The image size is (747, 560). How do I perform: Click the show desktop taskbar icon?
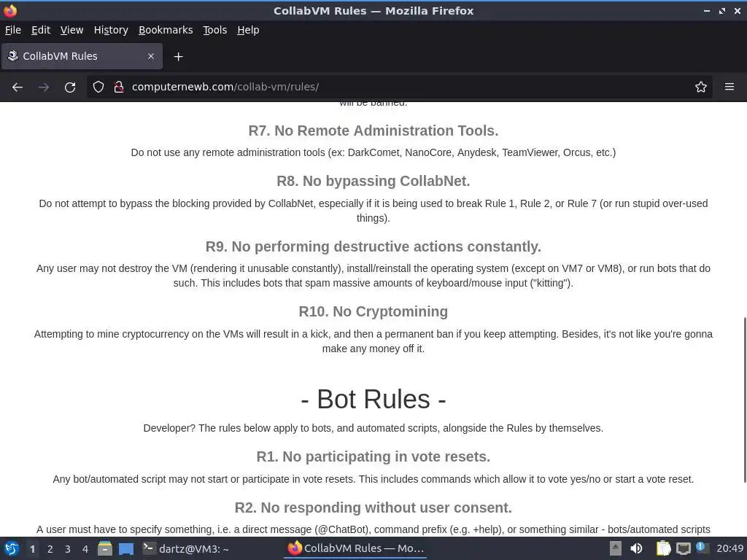125,549
